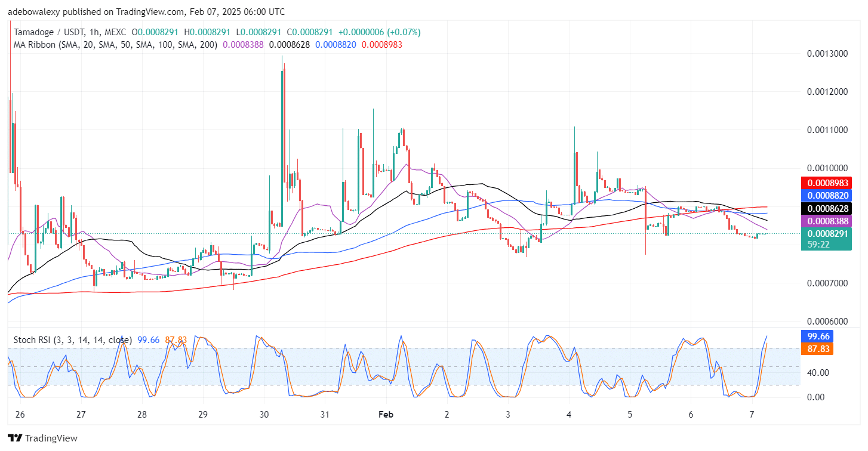Image resolution: width=868 pixels, height=451 pixels.
Task: Click the date label 28 on time axis
Action: (x=142, y=415)
